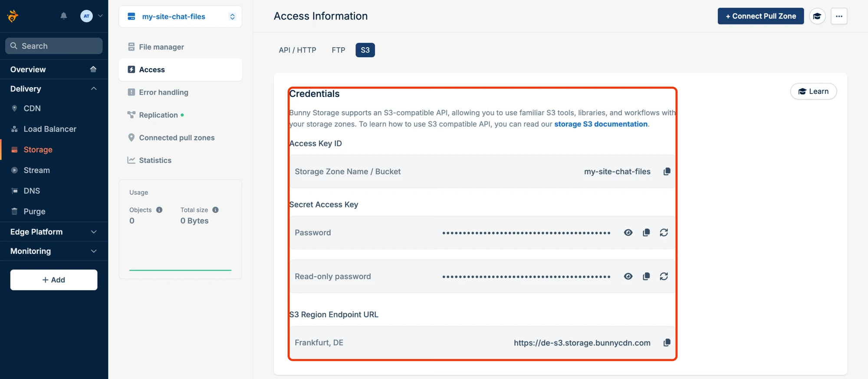Click the graduation cap icon in header
868x379 pixels.
[817, 16]
